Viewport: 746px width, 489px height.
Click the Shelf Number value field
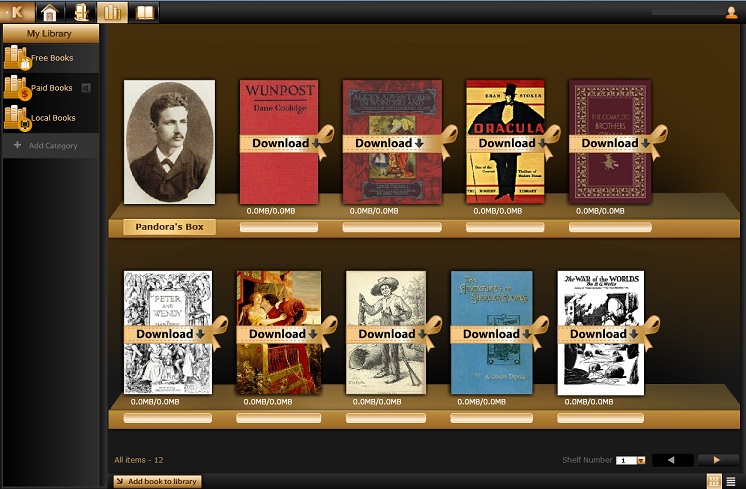tap(627, 460)
